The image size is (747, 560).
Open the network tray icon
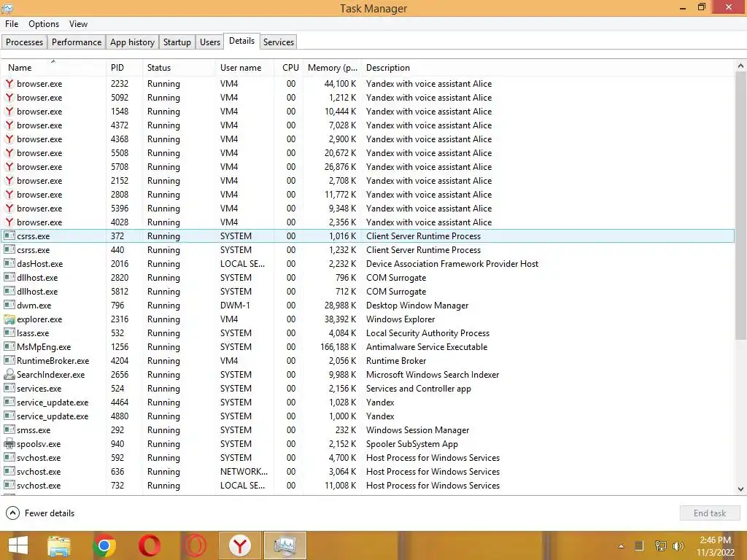pos(660,546)
